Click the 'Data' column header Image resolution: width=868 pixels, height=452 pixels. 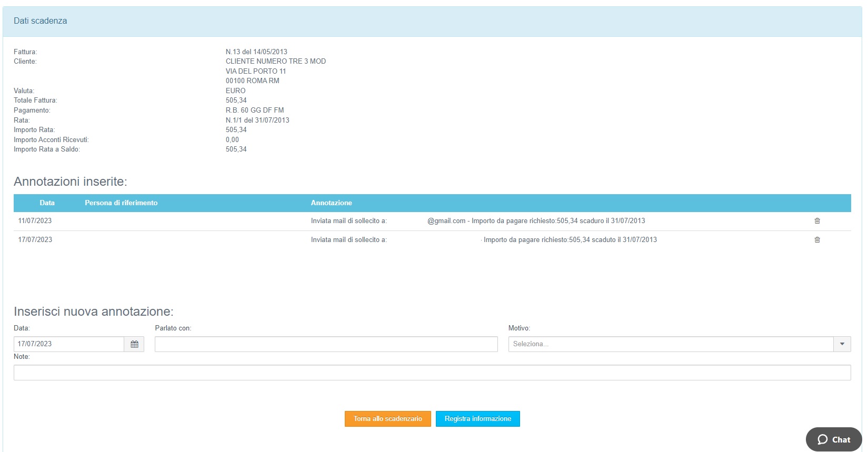click(47, 203)
